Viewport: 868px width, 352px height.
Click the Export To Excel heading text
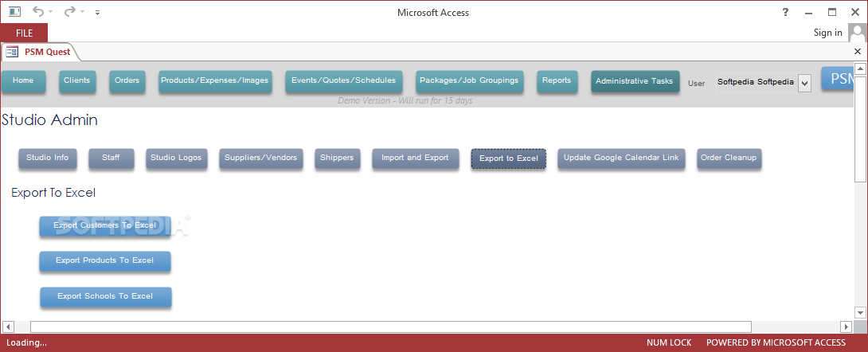[53, 193]
